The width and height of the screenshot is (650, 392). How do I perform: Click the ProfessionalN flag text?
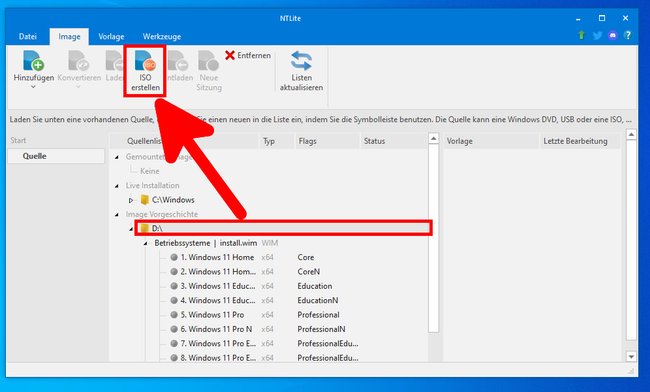point(321,329)
